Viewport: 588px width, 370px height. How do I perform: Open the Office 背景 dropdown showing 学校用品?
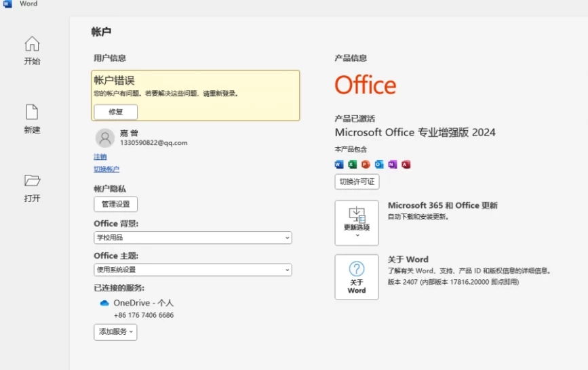[193, 238]
